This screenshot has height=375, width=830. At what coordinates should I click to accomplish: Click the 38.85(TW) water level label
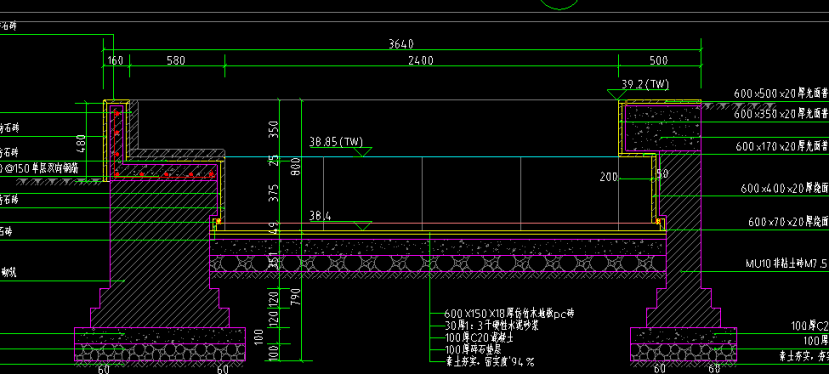(337, 141)
